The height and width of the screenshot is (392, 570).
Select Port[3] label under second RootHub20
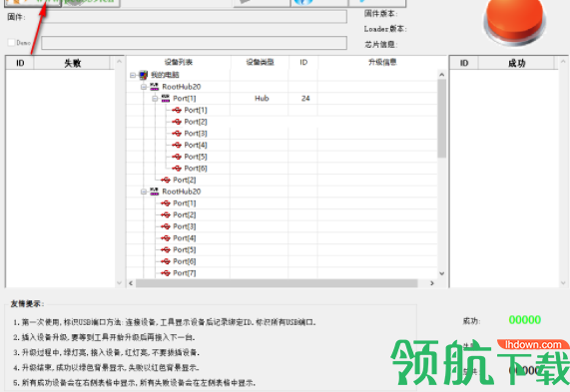pos(185,226)
